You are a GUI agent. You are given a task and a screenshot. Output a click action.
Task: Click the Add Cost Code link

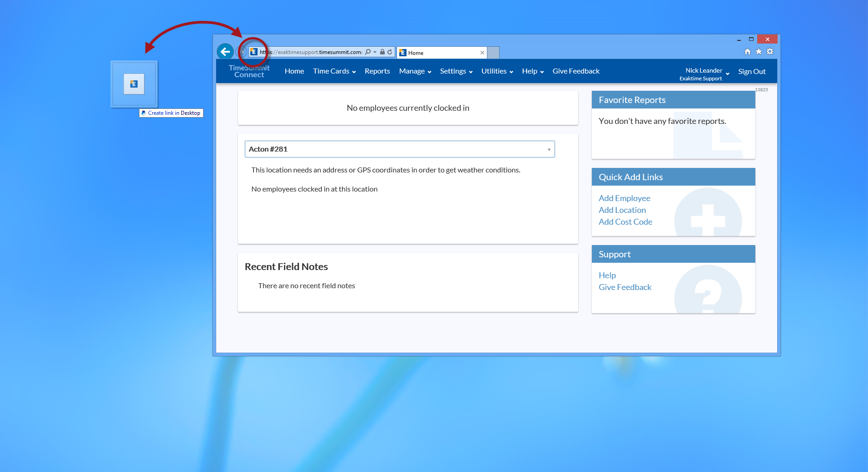[625, 222]
